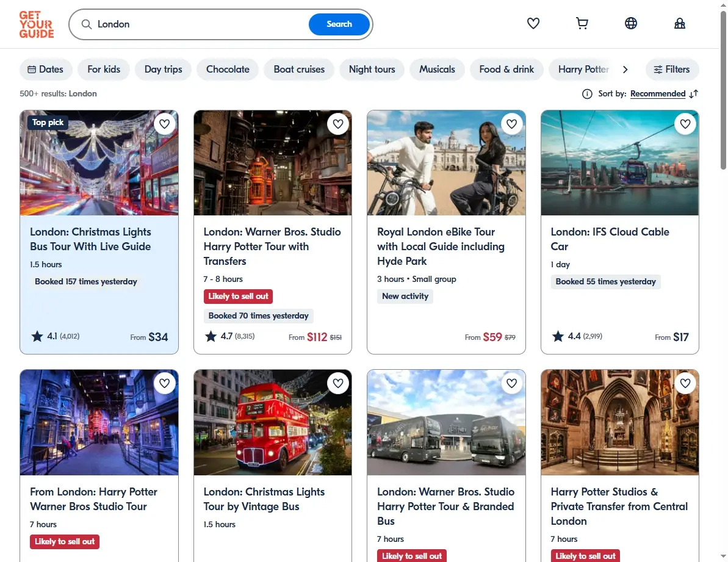Open the wishlist heart icon in header
Image resolution: width=728 pixels, height=562 pixels.
533,23
